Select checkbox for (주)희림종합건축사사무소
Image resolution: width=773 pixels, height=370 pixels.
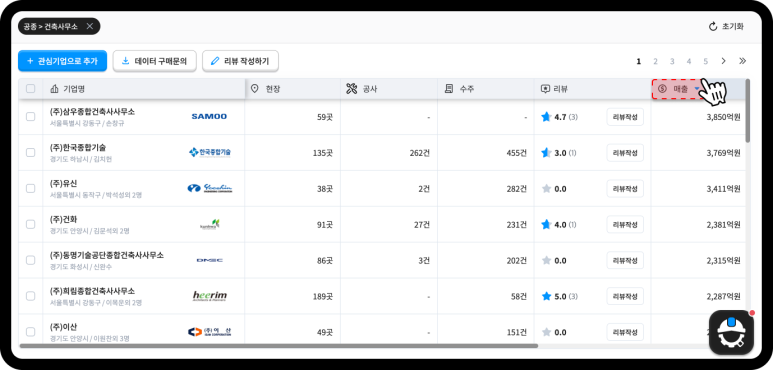coord(31,296)
